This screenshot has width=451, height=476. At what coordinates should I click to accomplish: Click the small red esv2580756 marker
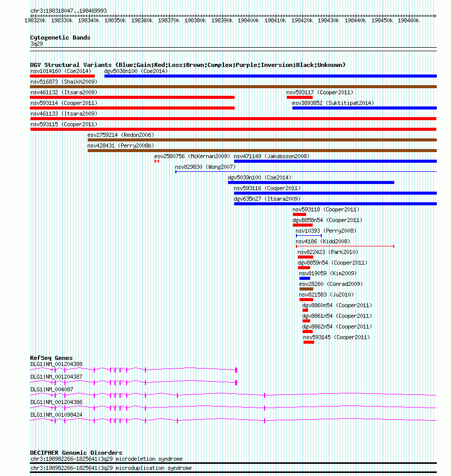[157, 161]
